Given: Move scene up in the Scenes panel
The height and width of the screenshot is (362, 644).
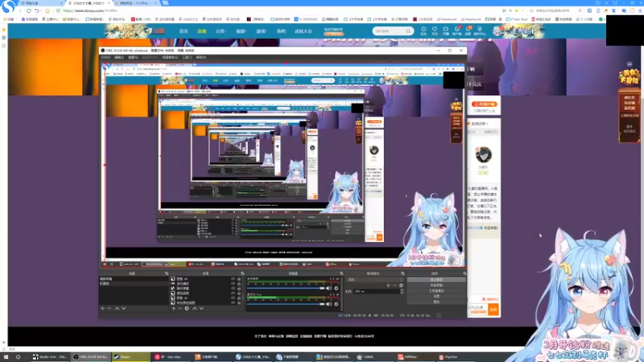Looking at the screenshot, I should (x=117, y=308).
